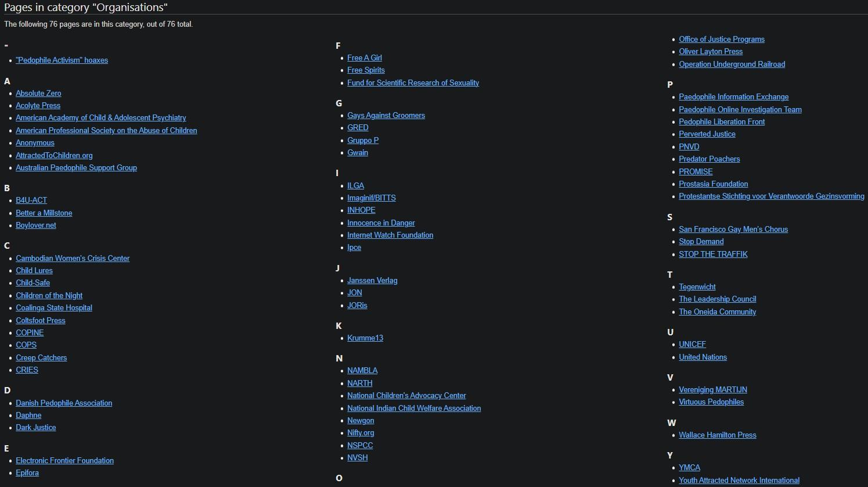Click the Ipce link
Screen dimensions: 868x487
coord(354,247)
